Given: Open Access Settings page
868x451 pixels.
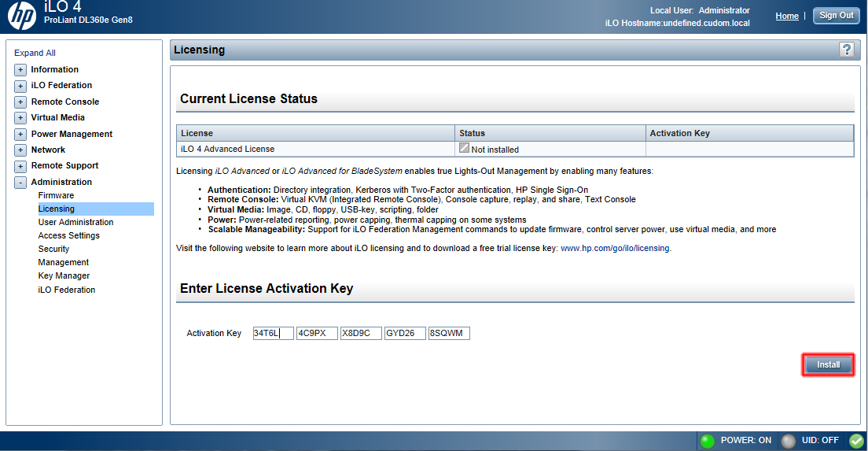Looking at the screenshot, I should (68, 235).
